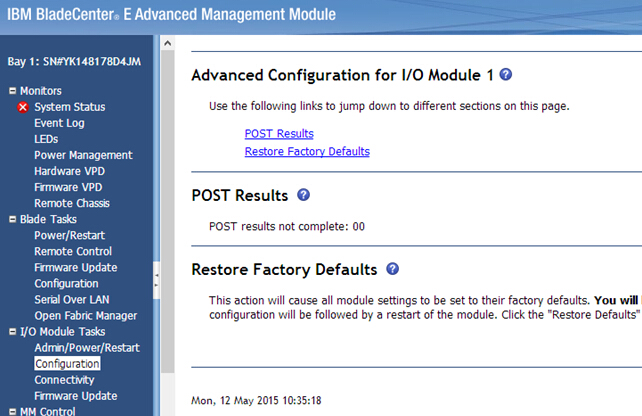Collapse the Blade Tasks section
The image size is (642, 416).
point(12,219)
